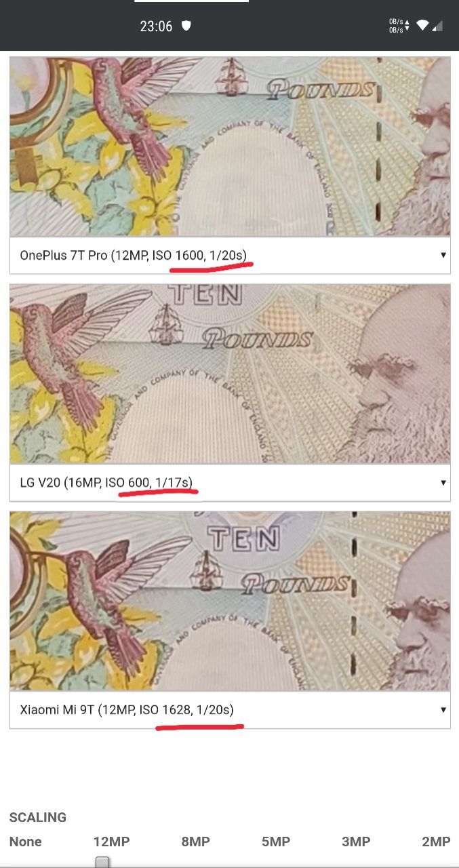This screenshot has width=459, height=868.
Task: Select the OnePlus 7T Pro camera selector
Action: 230,256
